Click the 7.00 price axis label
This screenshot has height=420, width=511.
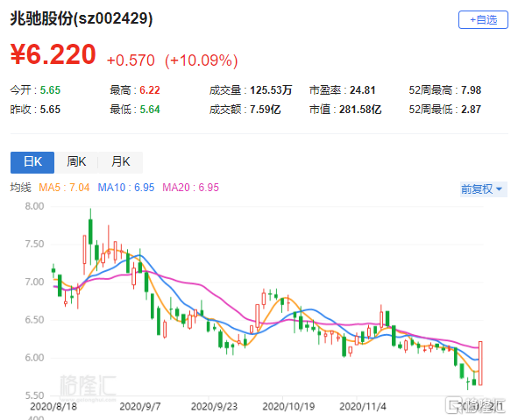click(34, 281)
